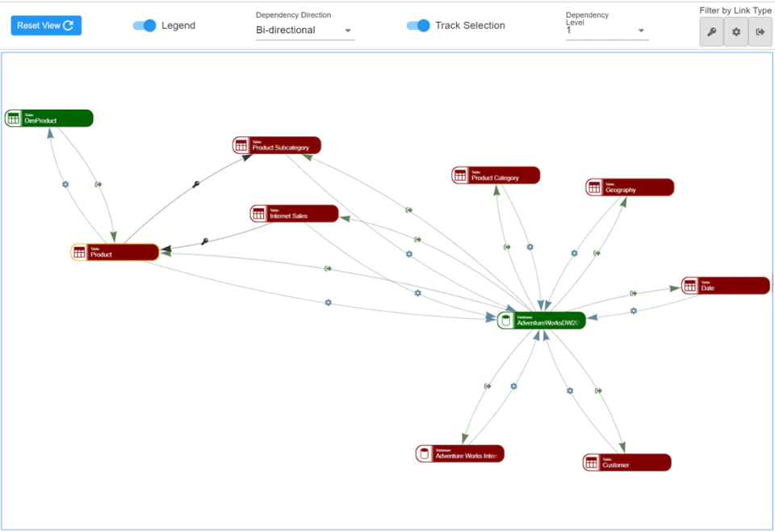Click the database icon on Adventure Works Internet node
This screenshot has width=775, height=532.
424,454
